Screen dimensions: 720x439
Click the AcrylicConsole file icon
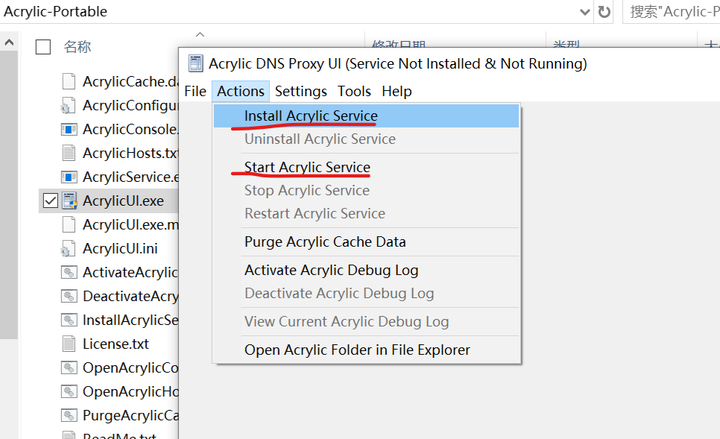(69, 129)
